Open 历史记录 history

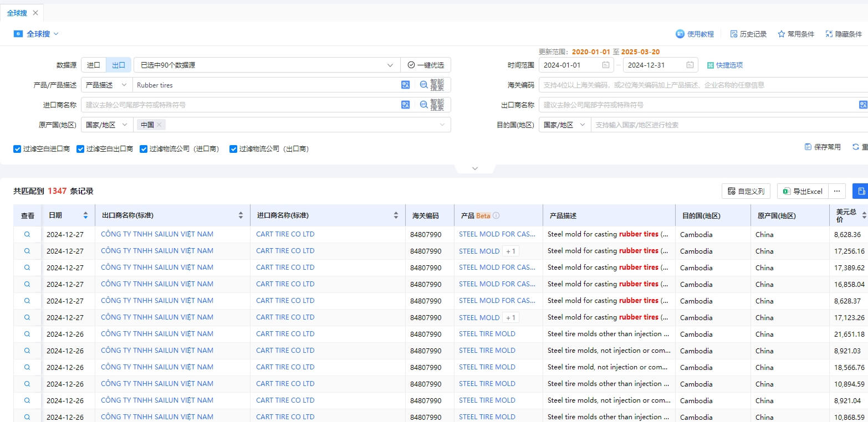tap(748, 34)
